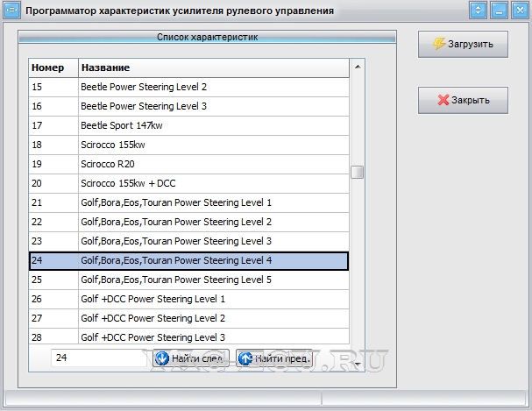Select the Scirocco R20 entry

[x=189, y=165]
